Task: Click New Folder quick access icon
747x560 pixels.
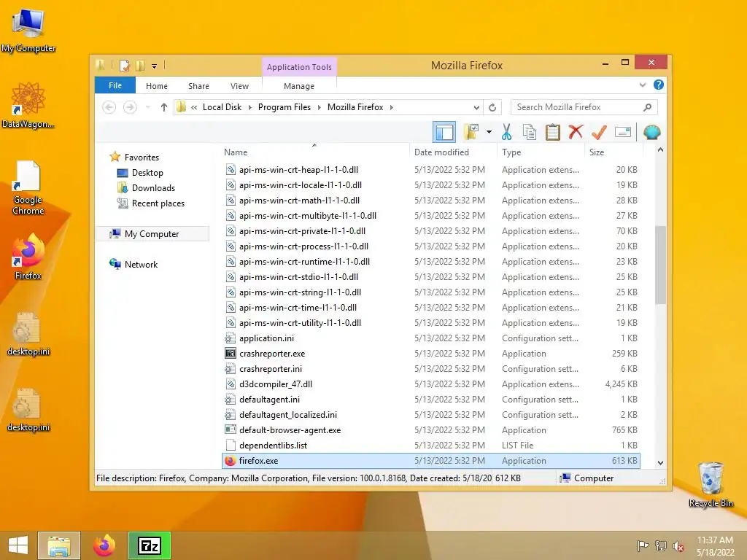Action: (140, 66)
